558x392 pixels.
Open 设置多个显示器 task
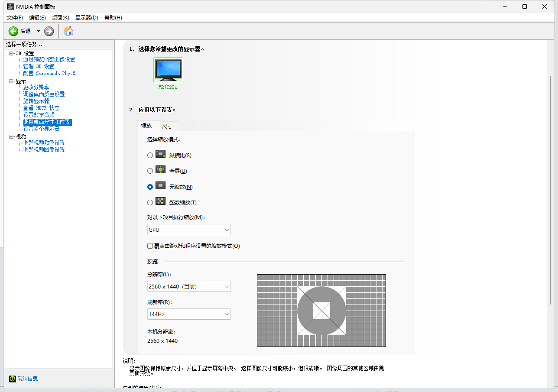click(42, 129)
